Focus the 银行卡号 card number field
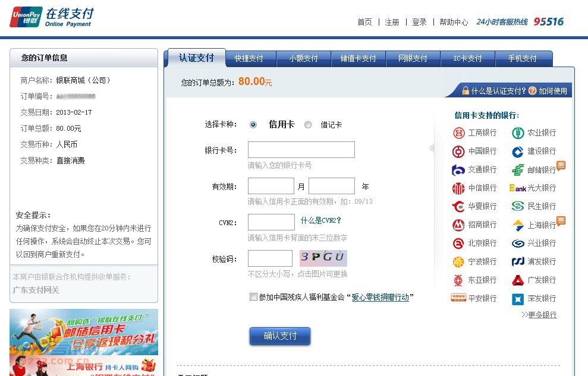The height and width of the screenshot is (376, 588). pos(301,150)
